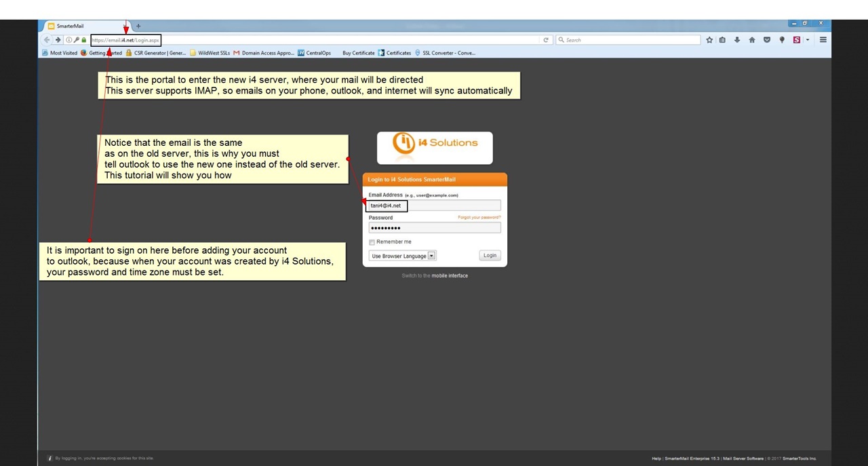Show bookmarks list icon
The image size is (868, 466).
(x=722, y=40)
